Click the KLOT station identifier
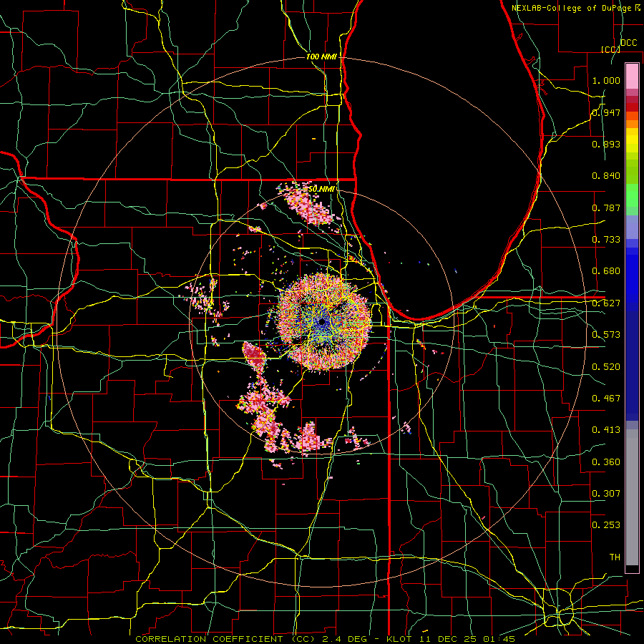 pyautogui.click(x=399, y=639)
